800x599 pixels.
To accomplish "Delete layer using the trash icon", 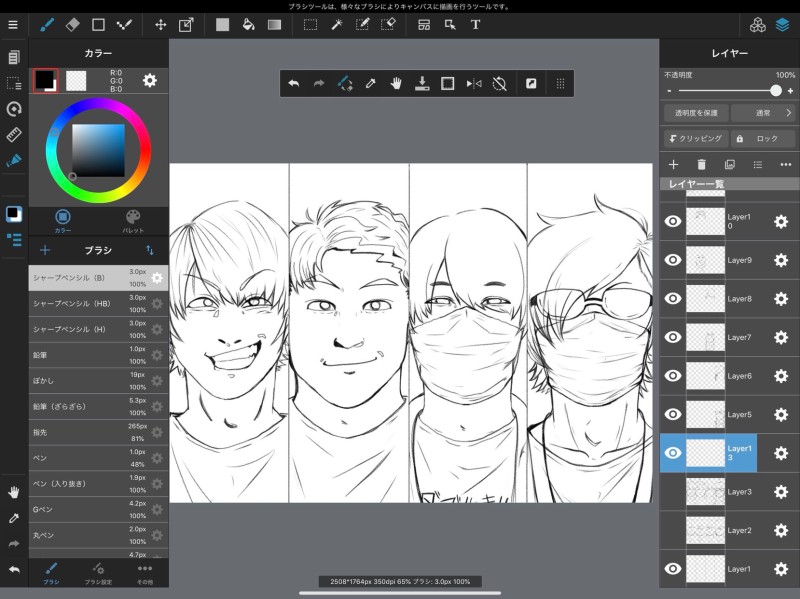I will tap(701, 164).
